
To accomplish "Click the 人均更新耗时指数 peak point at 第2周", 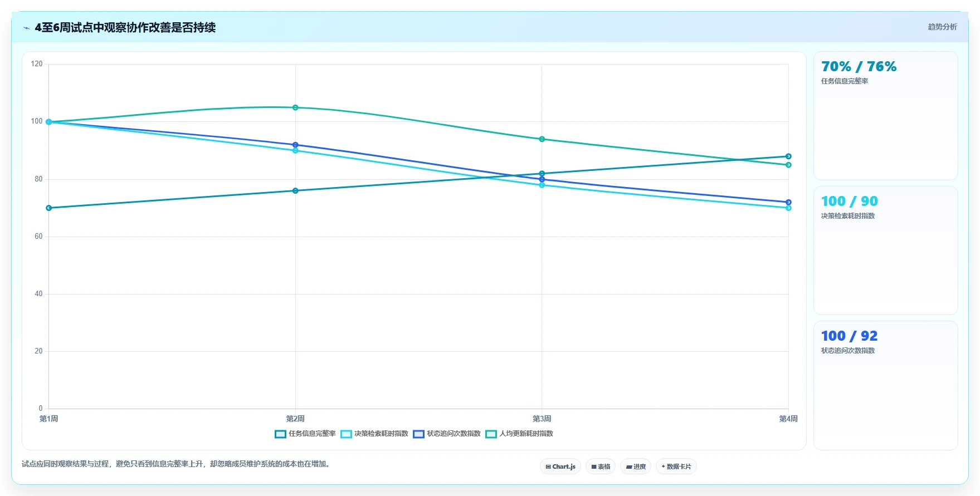I will tap(295, 107).
